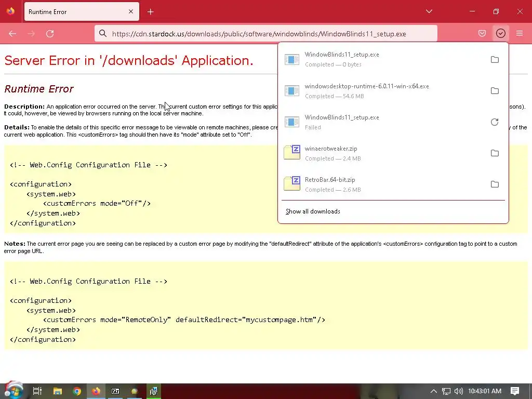Open the Firefox application menu

[x=520, y=33]
